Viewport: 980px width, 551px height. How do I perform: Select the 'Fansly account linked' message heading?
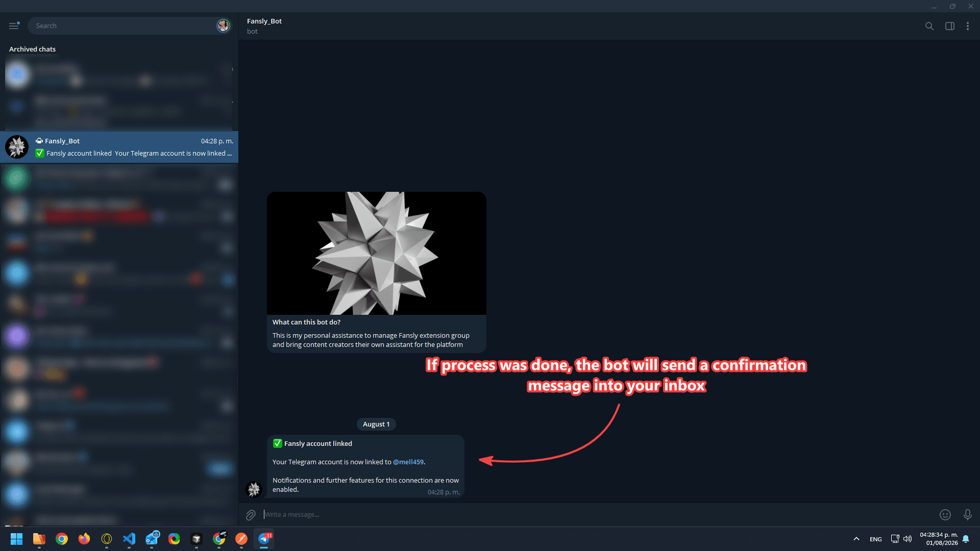tap(318, 443)
